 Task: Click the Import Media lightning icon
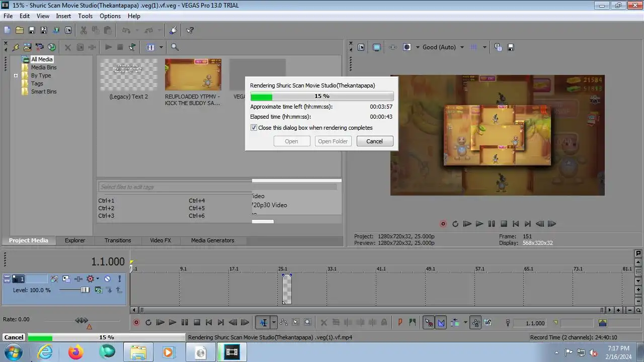click(x=16, y=47)
